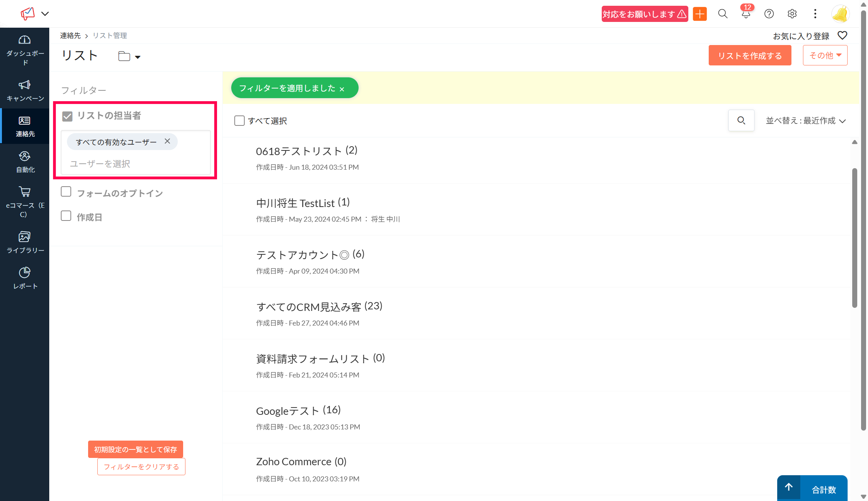Viewport: 868px width, 501px height.
Task: Click the list vertical scrollbar thumb
Action: [854, 237]
